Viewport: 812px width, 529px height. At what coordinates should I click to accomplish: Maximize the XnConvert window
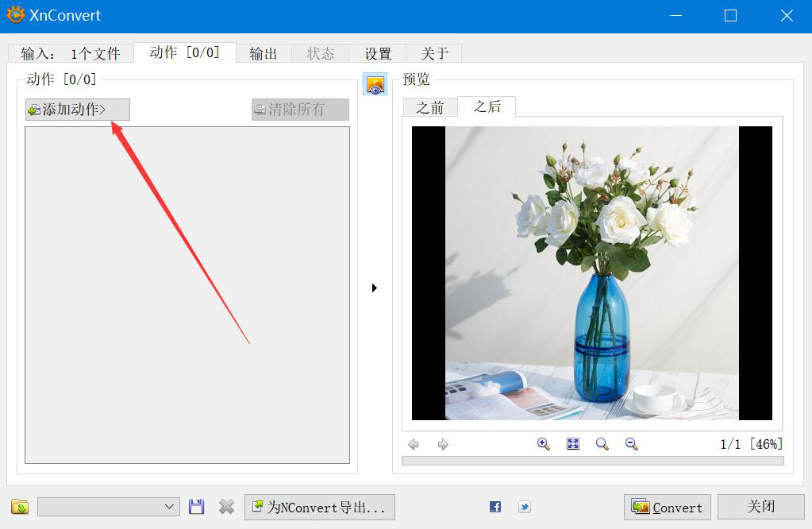731,16
